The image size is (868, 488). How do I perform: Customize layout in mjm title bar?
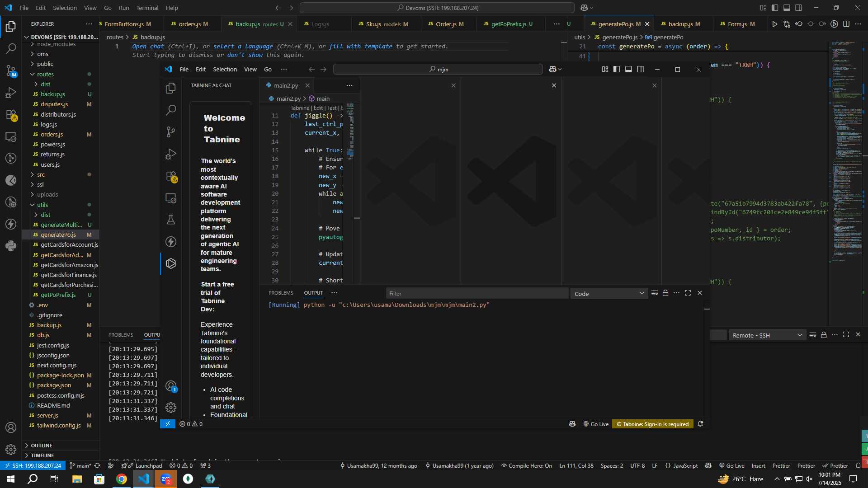point(605,69)
